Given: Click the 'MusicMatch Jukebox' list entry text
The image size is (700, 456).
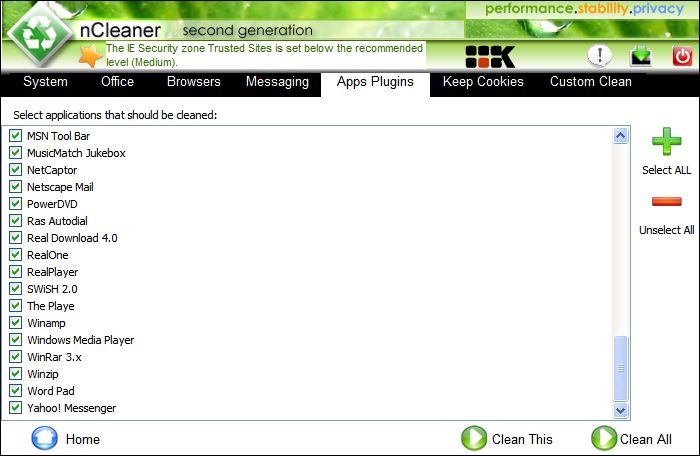Looking at the screenshot, I should point(76,153).
